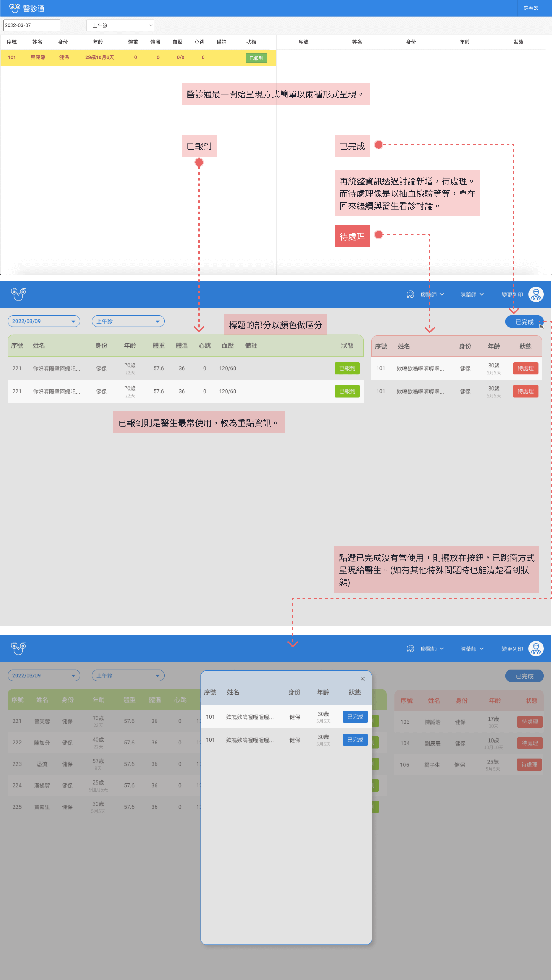Click the 2022-03-07 date input field
This screenshot has width=552, height=980.
pos(32,26)
